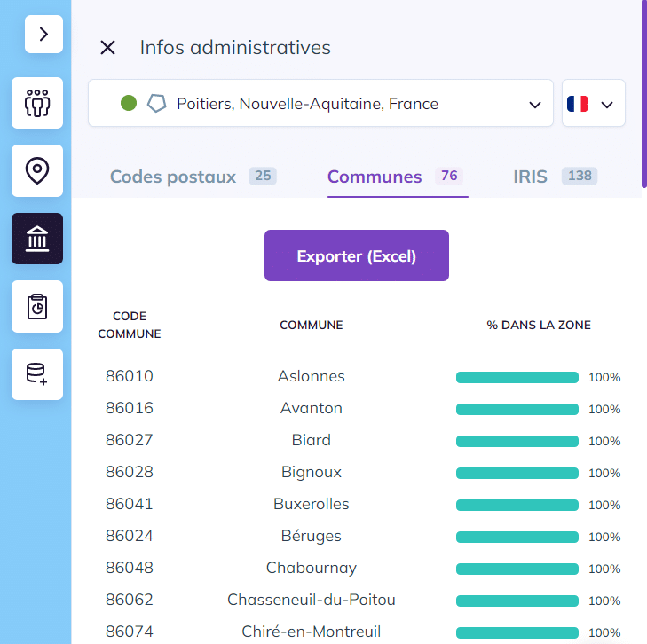Click commune code 86062 Chasseneuil-du-Poitou
Screen dimensions: 647x644
click(x=130, y=600)
